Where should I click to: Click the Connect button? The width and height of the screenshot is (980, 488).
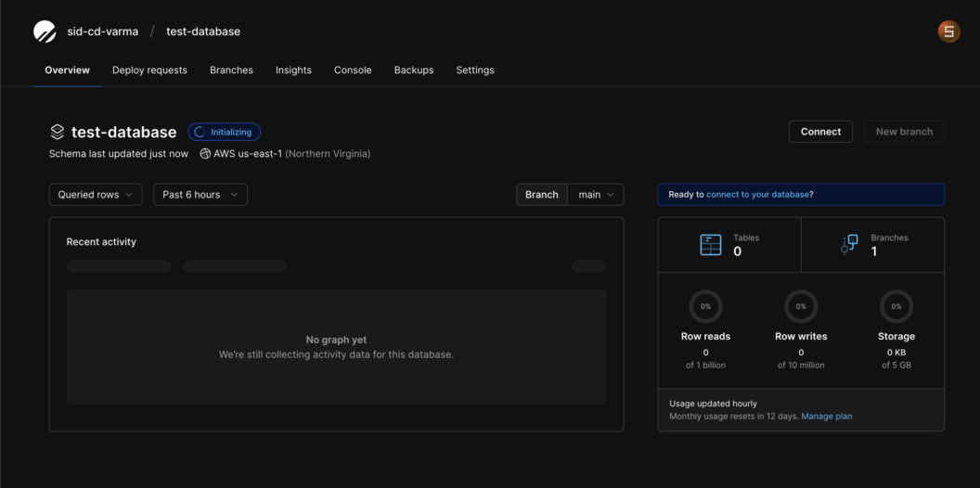(x=820, y=131)
